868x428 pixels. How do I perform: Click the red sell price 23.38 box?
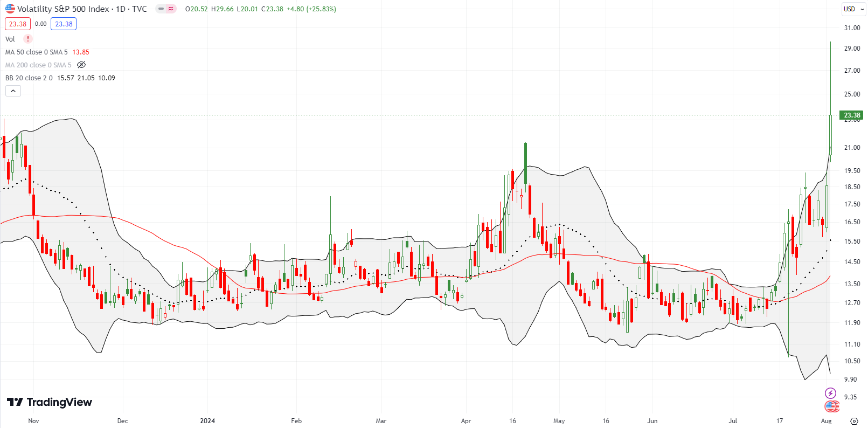coord(18,24)
